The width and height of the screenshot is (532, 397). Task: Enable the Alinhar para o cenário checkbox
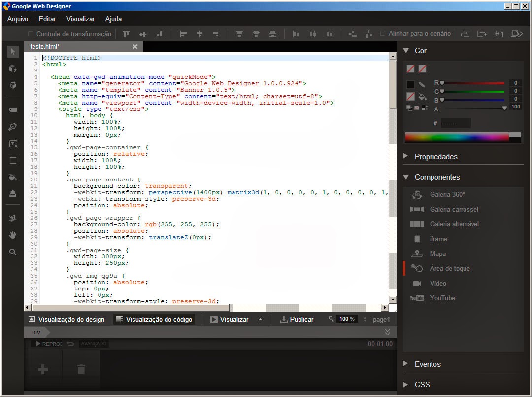point(383,34)
